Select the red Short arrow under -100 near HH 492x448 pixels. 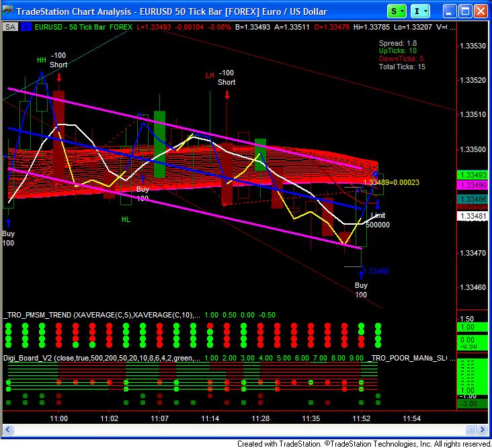(59, 77)
